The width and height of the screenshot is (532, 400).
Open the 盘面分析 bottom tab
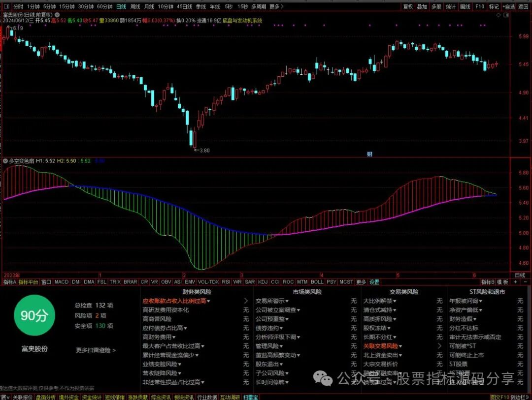pos(45,397)
